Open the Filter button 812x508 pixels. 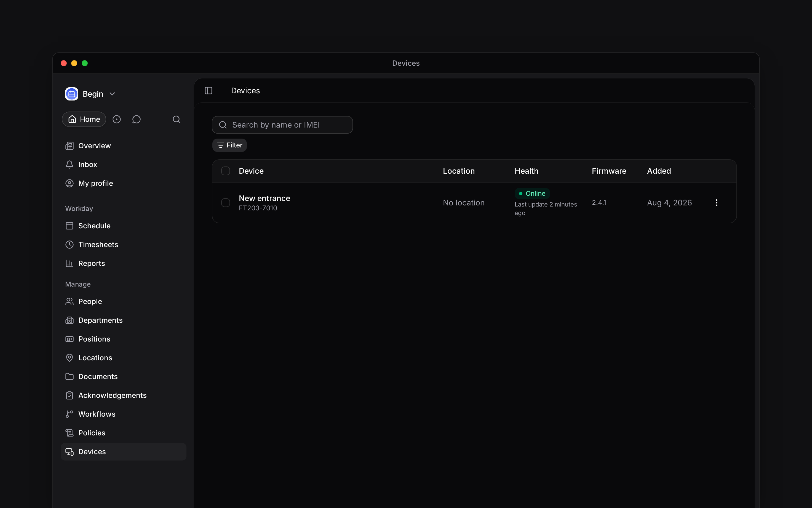point(229,145)
